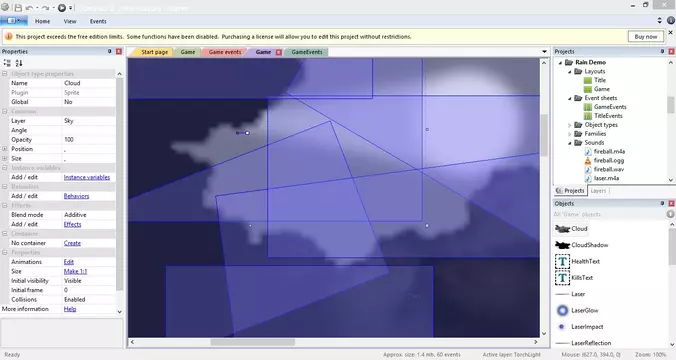Open the fireball.ogg sound file

click(609, 160)
